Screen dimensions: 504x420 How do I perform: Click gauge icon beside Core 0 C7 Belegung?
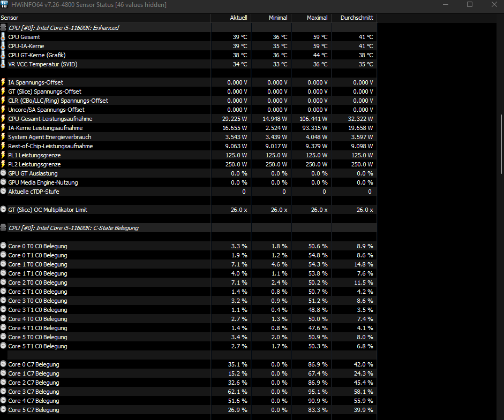pyautogui.click(x=3, y=364)
